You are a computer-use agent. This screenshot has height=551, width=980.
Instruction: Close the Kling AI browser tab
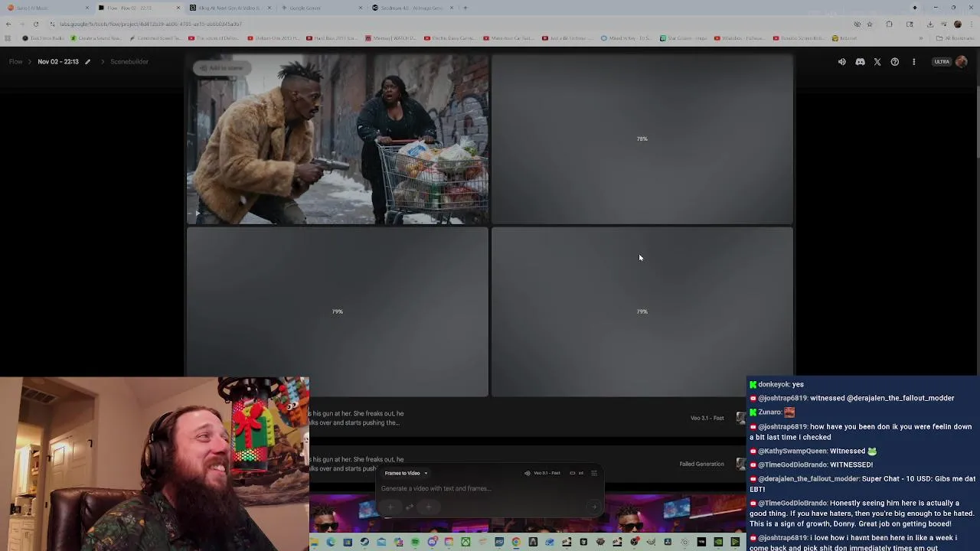[x=269, y=8]
